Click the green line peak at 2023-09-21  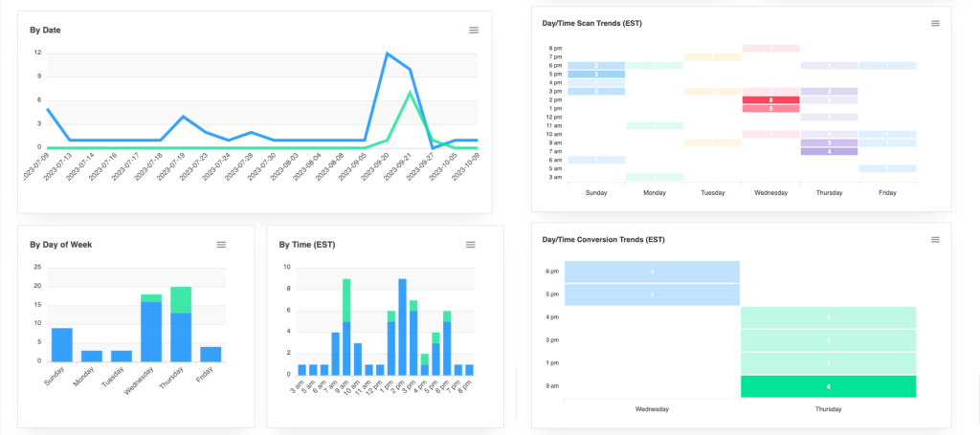click(410, 93)
